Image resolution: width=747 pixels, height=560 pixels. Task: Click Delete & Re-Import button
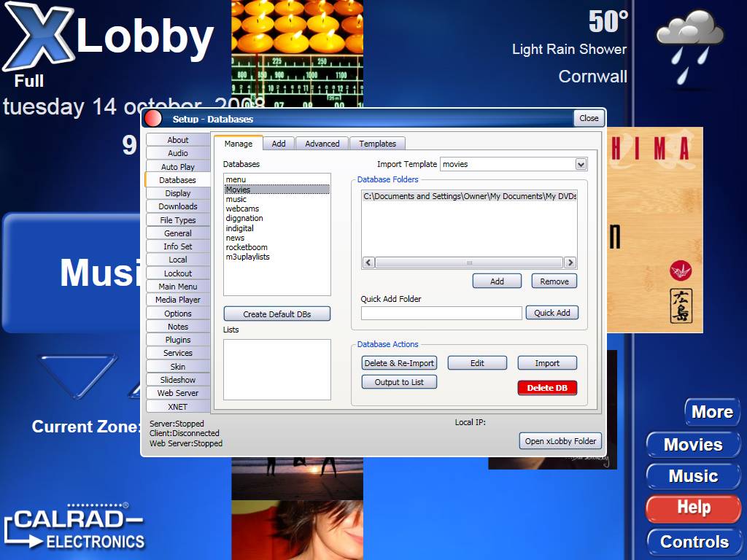399,363
